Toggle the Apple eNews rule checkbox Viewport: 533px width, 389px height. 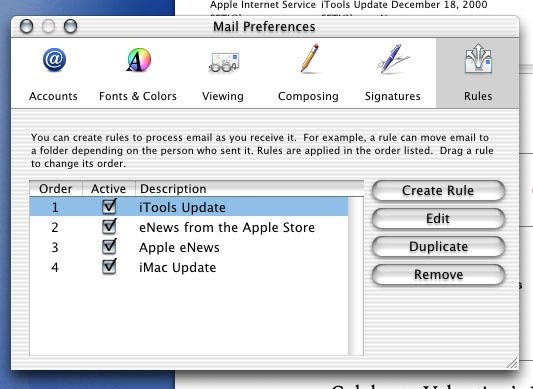pyautogui.click(x=109, y=247)
